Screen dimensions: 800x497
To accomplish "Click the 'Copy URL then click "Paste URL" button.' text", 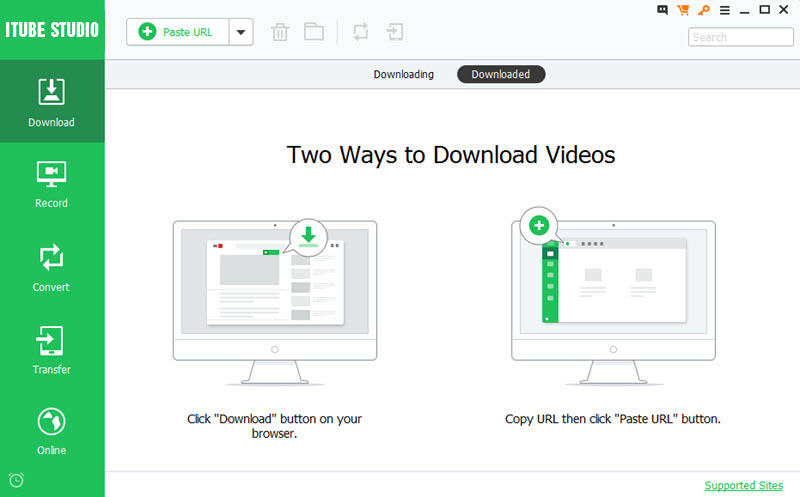I will (x=613, y=419).
